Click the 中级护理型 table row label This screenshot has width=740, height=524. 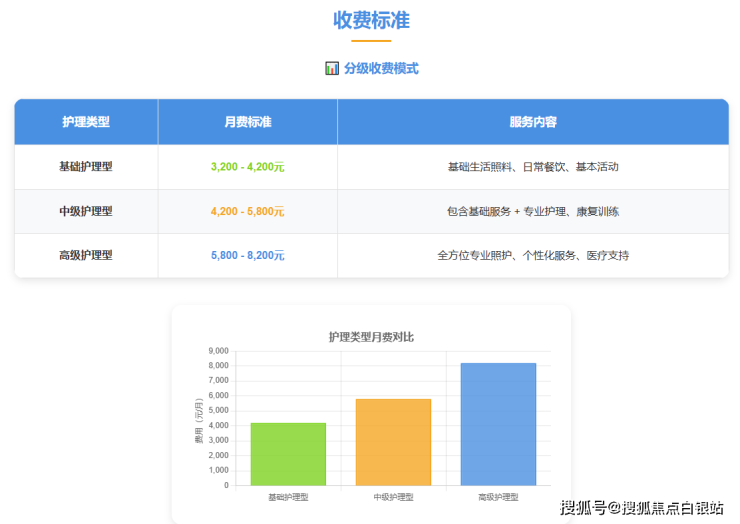point(86,211)
